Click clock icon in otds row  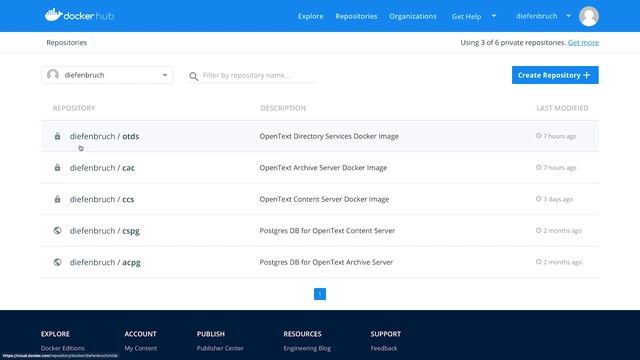click(538, 136)
